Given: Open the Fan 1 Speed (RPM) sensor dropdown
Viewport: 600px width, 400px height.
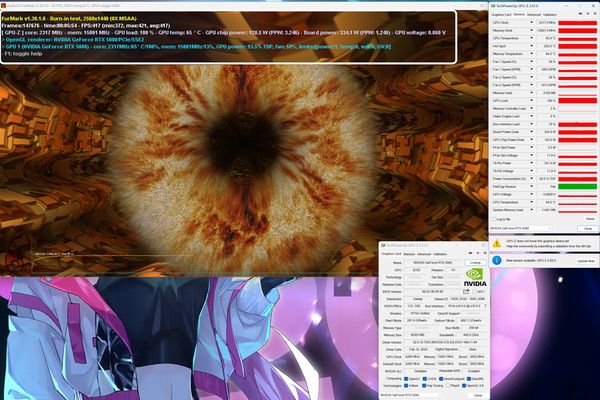Looking at the screenshot, I should 531,69.
